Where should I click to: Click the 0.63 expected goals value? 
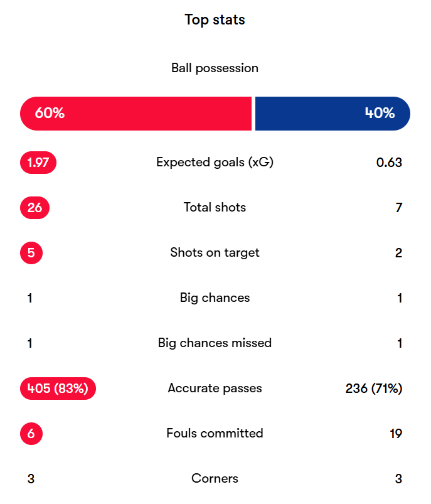click(389, 163)
